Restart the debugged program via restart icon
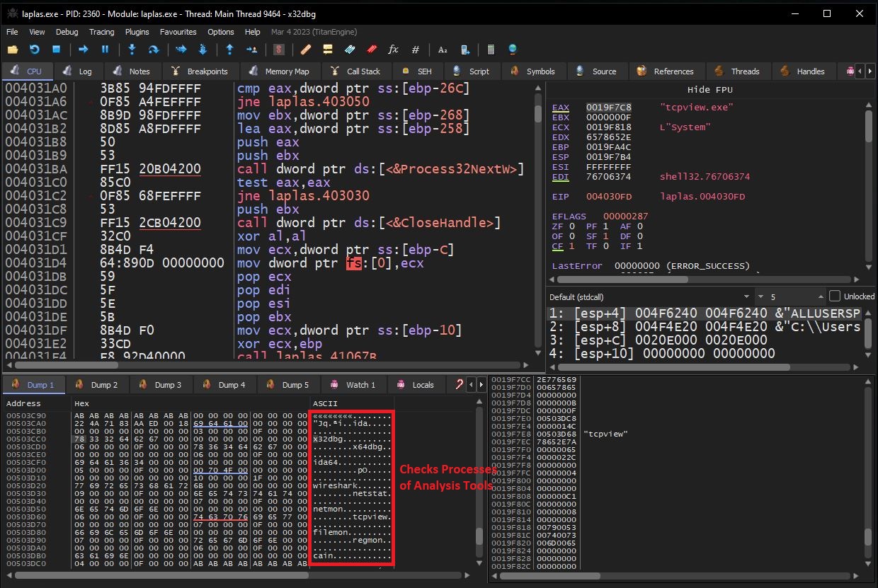Image resolution: width=878 pixels, height=588 pixels. pyautogui.click(x=34, y=50)
